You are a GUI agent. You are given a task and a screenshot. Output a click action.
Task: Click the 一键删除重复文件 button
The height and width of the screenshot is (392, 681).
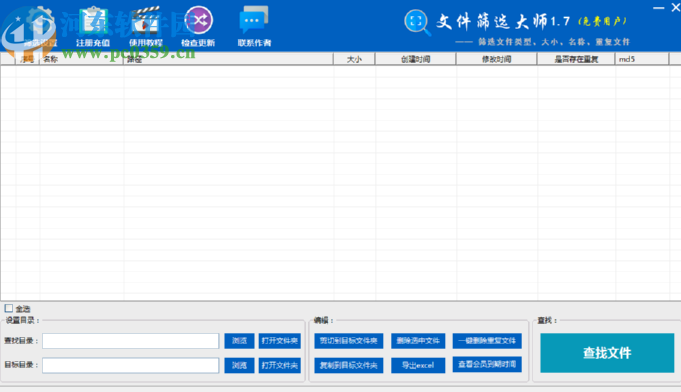[487, 341]
